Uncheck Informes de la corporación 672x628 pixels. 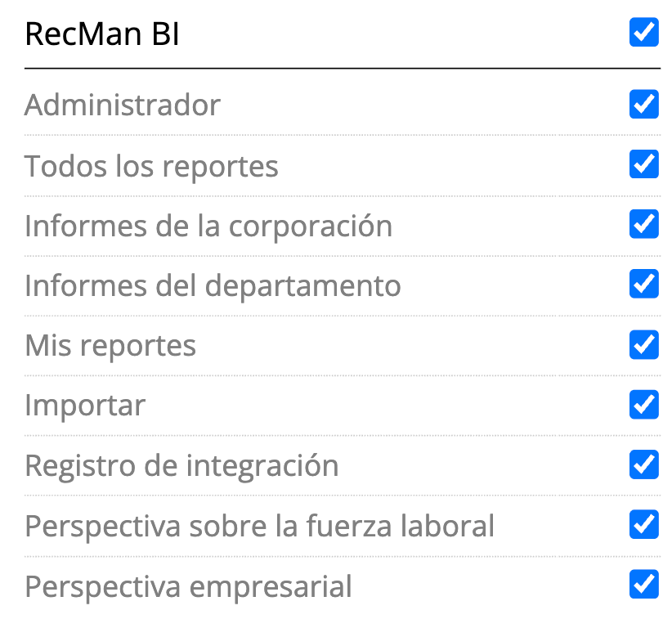click(x=643, y=225)
